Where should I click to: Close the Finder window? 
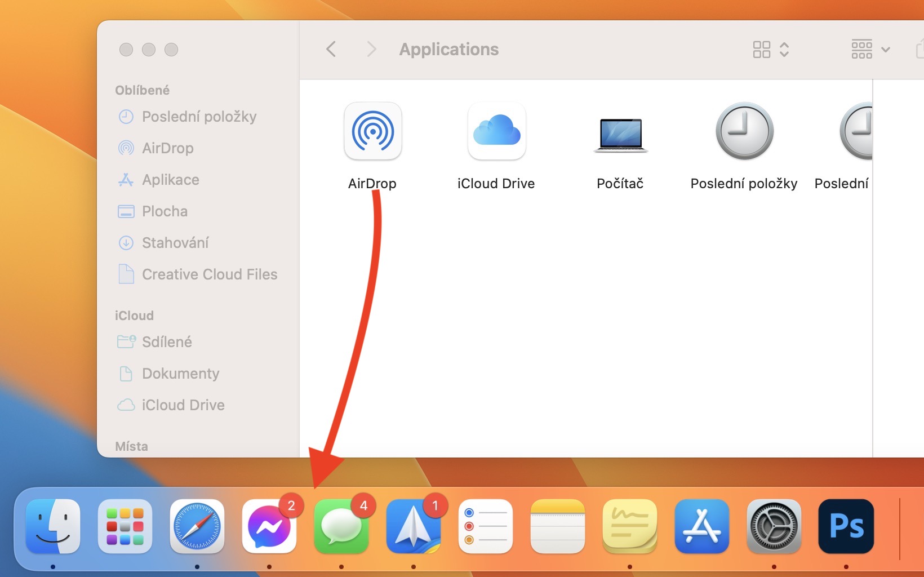[126, 50]
